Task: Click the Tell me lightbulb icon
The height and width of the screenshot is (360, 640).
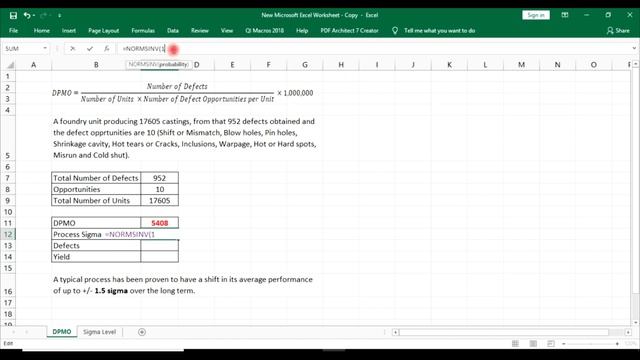Action: click(x=395, y=31)
